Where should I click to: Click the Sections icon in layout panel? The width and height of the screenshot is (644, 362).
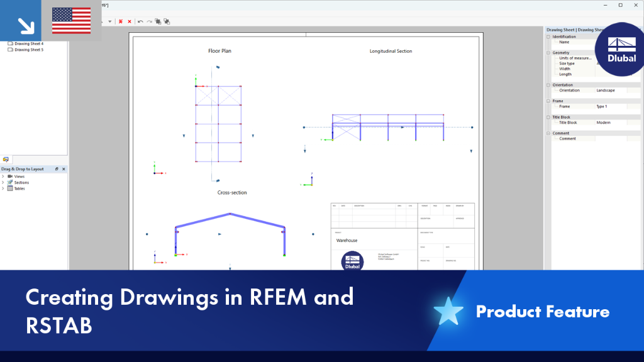[x=10, y=182]
